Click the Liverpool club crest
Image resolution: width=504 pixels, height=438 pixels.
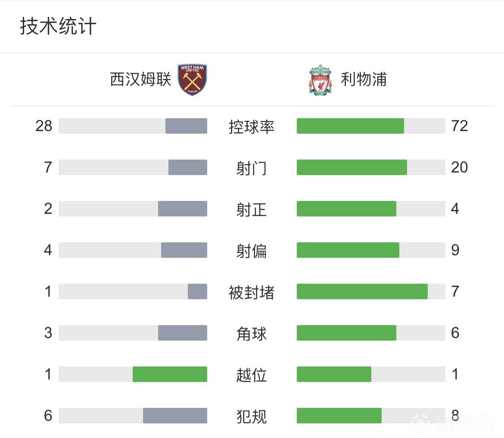pyautogui.click(x=320, y=80)
